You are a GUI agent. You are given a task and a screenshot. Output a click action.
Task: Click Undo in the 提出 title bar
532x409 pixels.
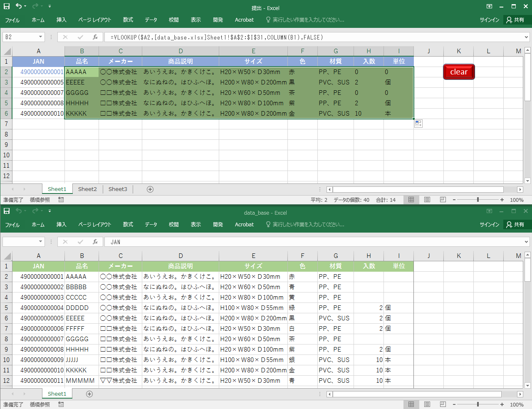[x=19, y=6]
